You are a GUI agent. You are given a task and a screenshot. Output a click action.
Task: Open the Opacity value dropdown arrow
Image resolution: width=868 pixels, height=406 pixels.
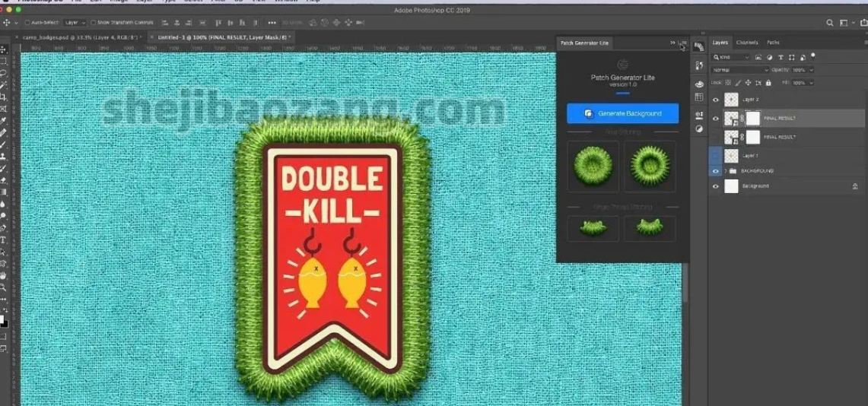coord(811,70)
